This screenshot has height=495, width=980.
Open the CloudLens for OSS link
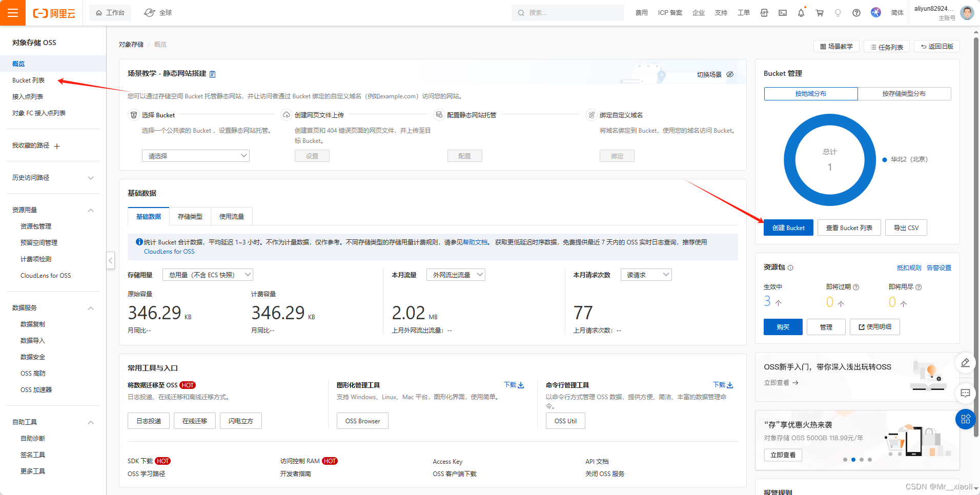point(169,252)
